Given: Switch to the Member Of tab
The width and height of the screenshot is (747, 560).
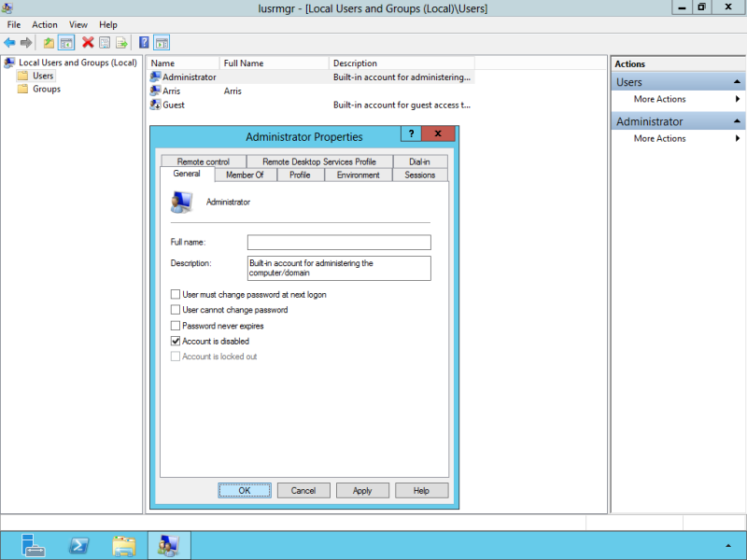Looking at the screenshot, I should point(246,175).
